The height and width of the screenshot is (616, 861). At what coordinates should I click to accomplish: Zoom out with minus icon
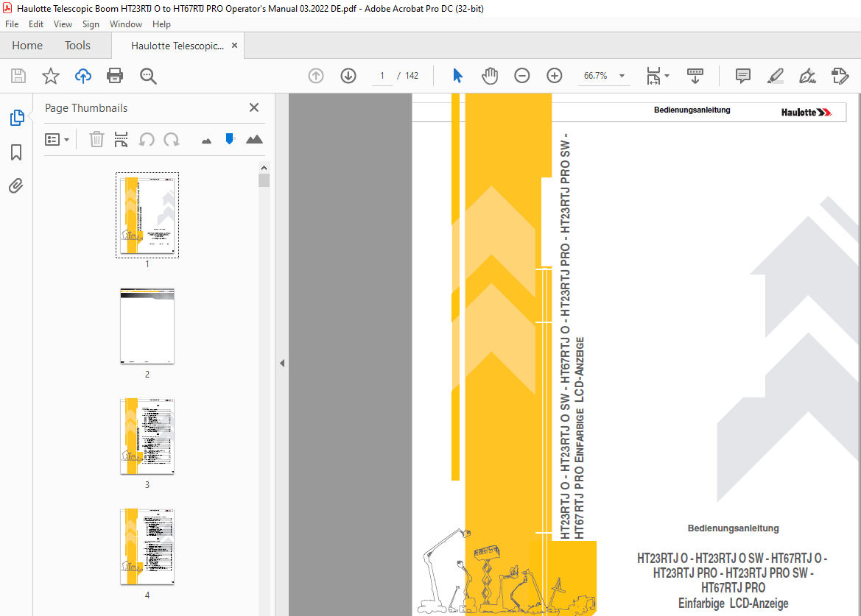coord(521,76)
